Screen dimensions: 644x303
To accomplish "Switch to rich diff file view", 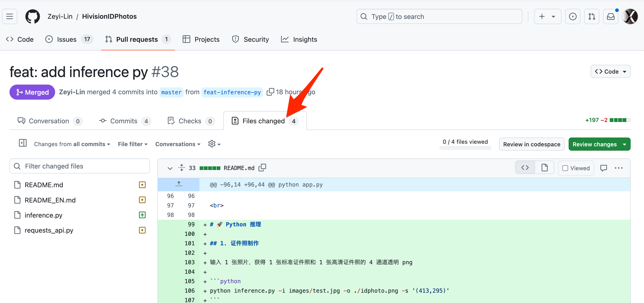I will coord(544,168).
